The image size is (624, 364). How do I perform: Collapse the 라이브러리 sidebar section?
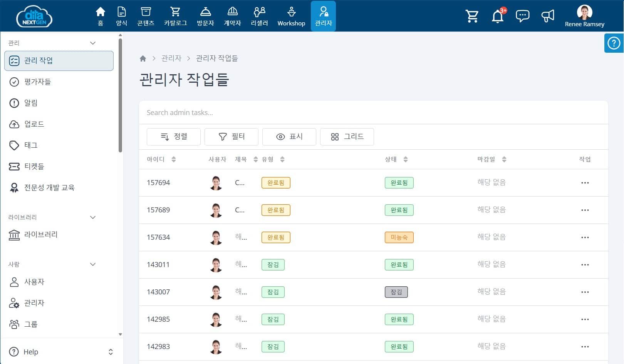tap(92, 217)
